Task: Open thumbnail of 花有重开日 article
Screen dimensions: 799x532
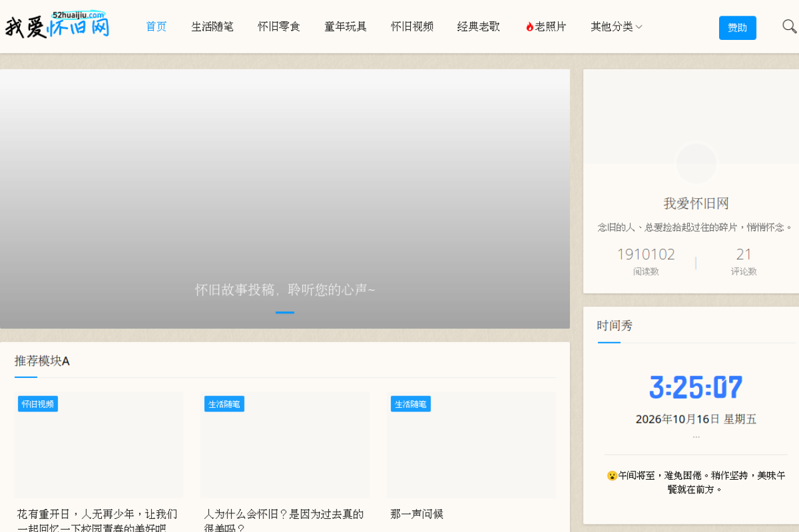Action: 99,445
